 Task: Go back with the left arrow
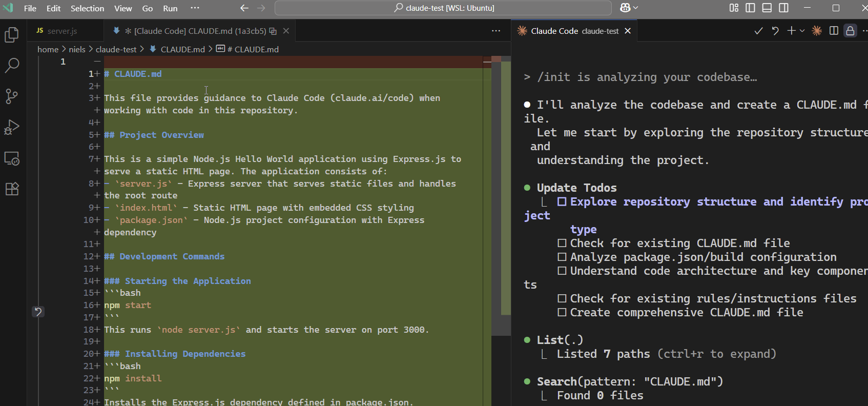244,8
